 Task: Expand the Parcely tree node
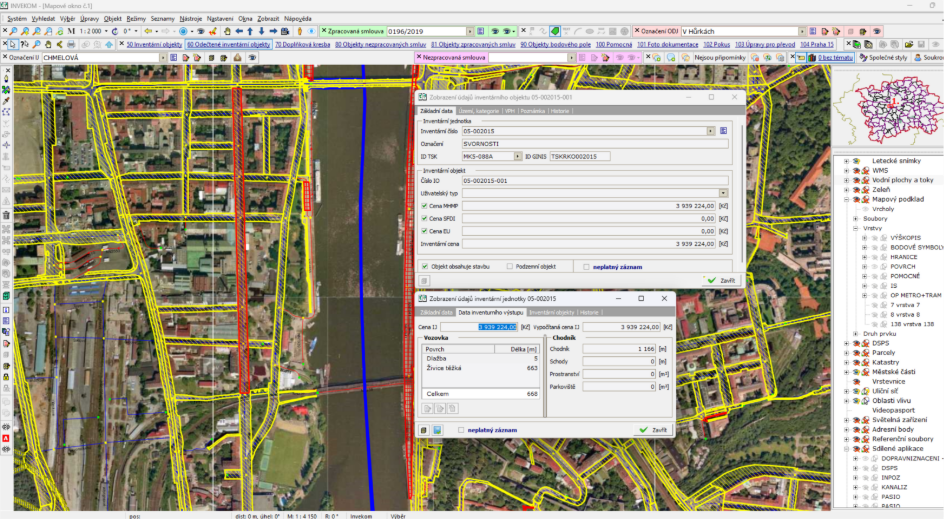847,352
